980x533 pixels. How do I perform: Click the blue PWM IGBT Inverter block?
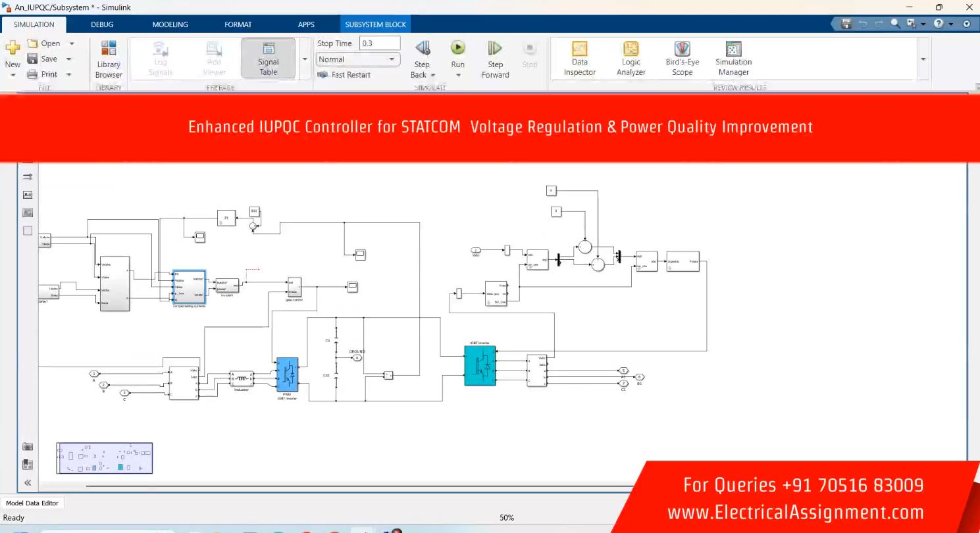click(x=287, y=374)
